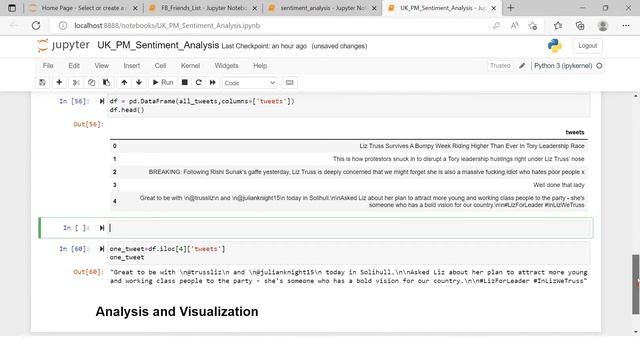Run the selected cell
640x360 pixels.
[163, 82]
